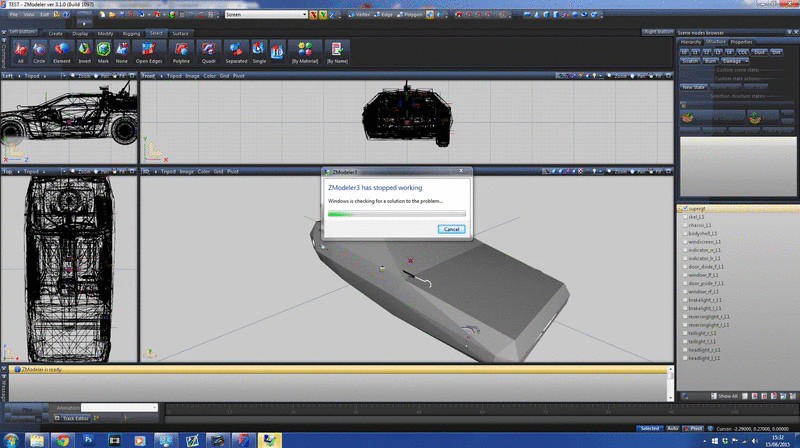Open the Windows Start menu
The image size is (800, 448).
[11, 440]
